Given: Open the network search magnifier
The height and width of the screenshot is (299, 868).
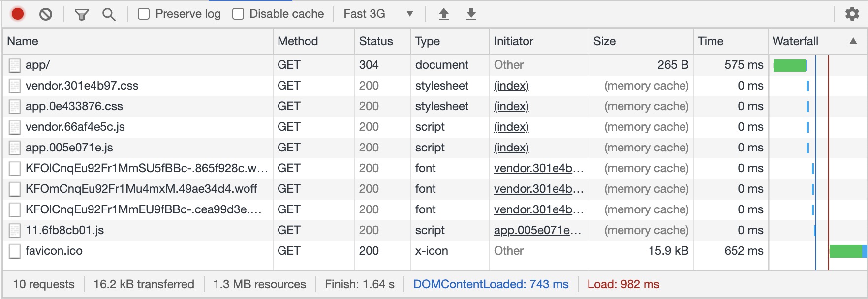Looking at the screenshot, I should [x=109, y=14].
